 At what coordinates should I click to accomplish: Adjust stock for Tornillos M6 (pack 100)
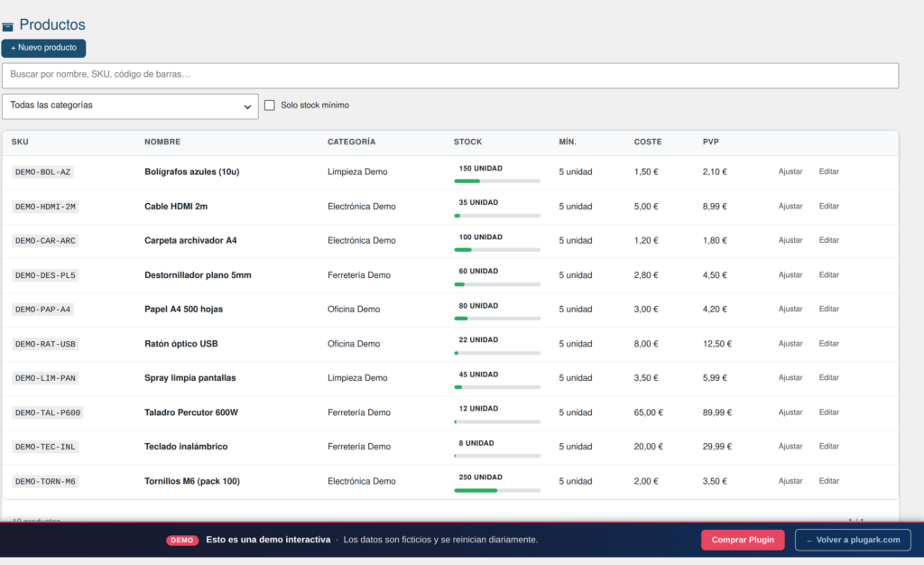(790, 481)
